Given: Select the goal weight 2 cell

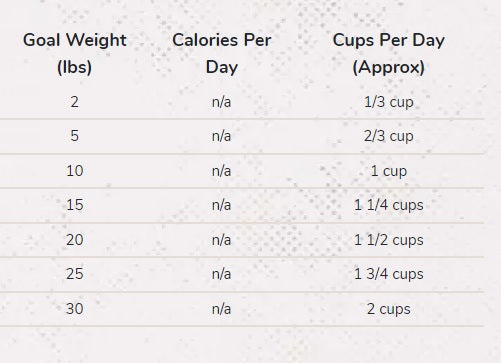Looking at the screenshot, I should (x=75, y=102).
